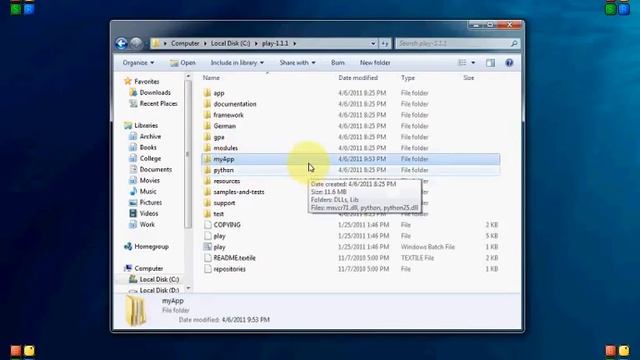
Task: Open the Documents library
Action: 156,169
